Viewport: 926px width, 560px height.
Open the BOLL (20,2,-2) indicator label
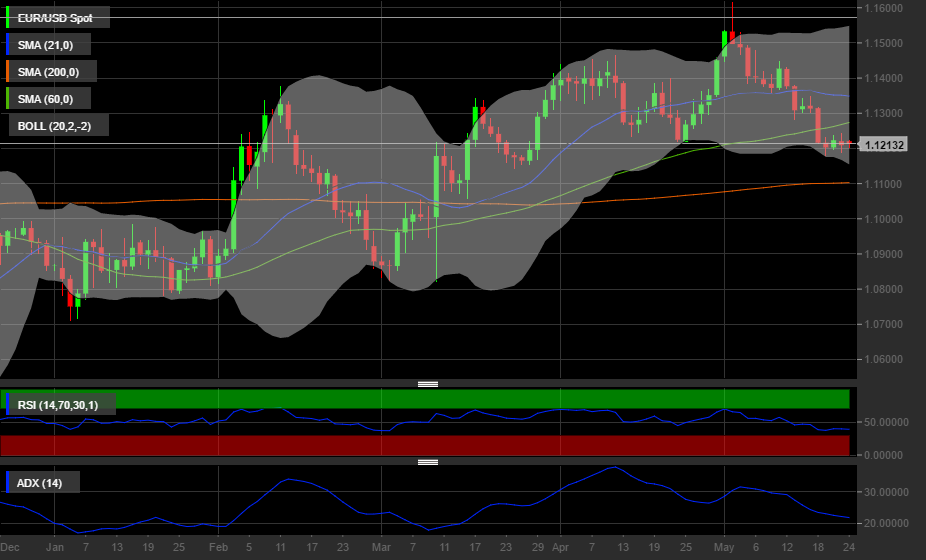tap(58, 125)
